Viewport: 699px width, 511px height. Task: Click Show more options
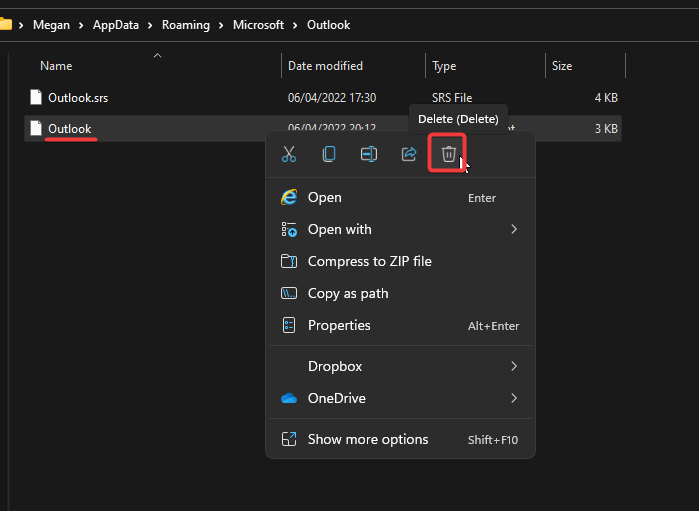(x=400, y=440)
